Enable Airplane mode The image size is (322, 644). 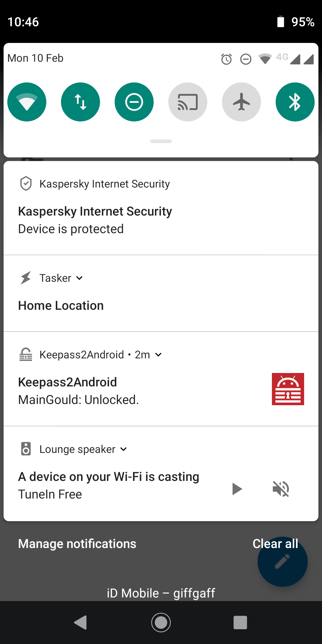coord(241,102)
